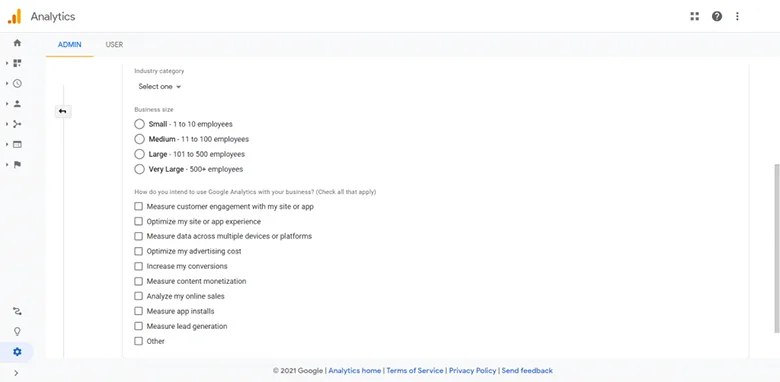
Task: Go to Home in the sidebar
Action: (x=17, y=43)
